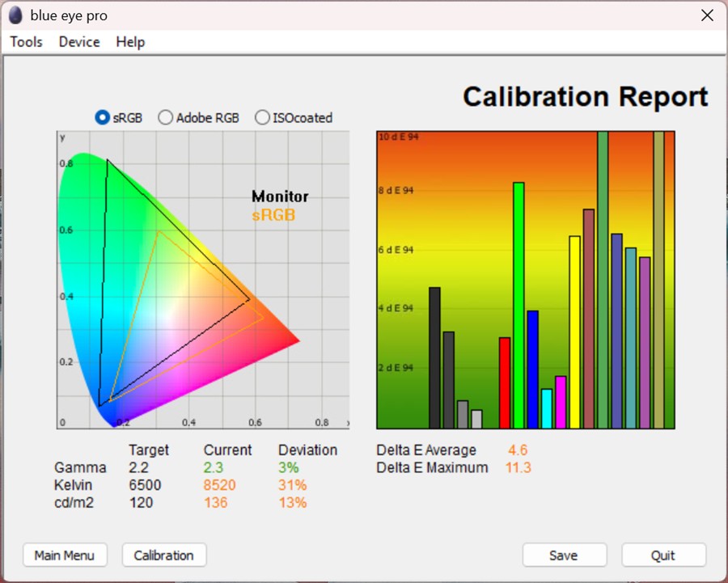Select the ISOcoated color space

[262, 117]
